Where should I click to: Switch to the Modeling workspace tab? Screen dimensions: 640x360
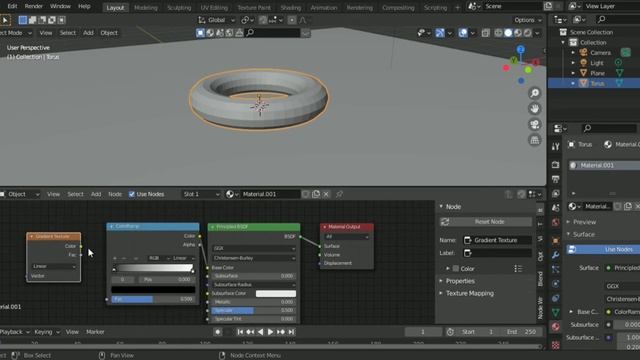click(x=146, y=8)
